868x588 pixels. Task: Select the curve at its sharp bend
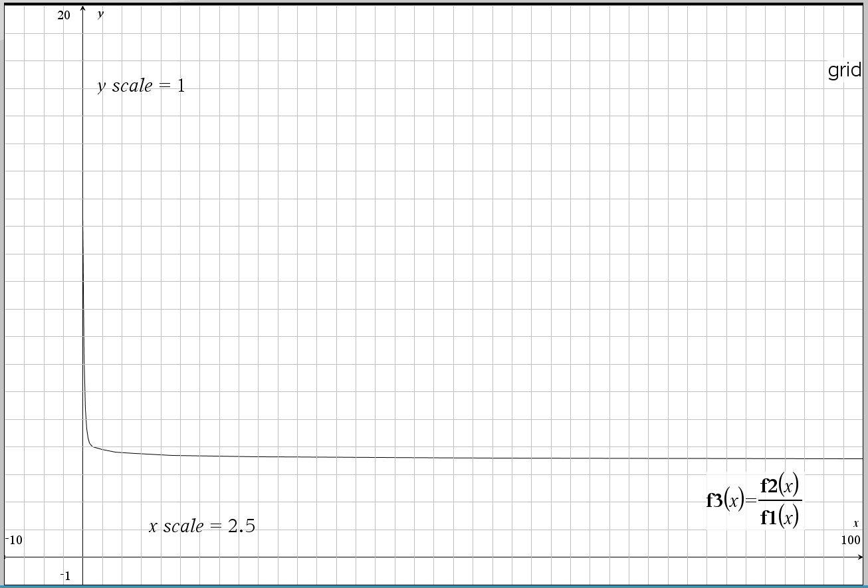click(91, 445)
